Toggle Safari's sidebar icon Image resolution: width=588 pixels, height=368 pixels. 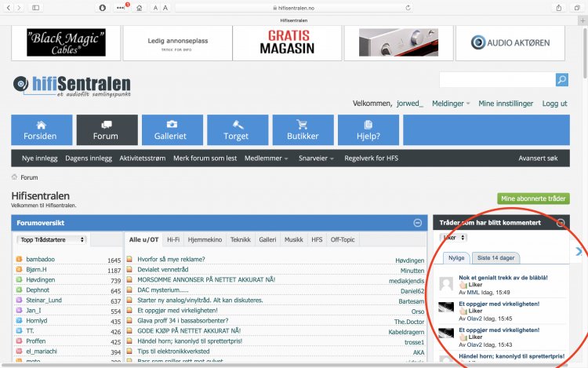click(x=35, y=8)
